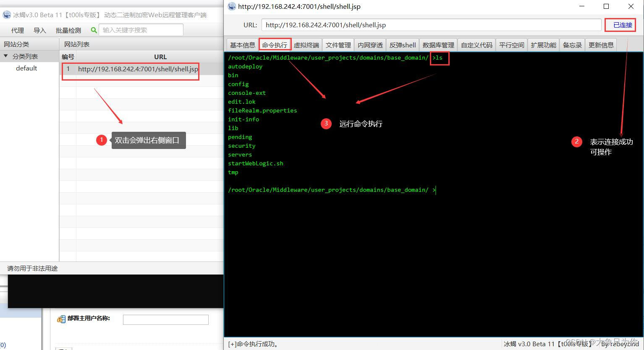Open the 备忘录 tab
644x350 pixels.
(572, 45)
